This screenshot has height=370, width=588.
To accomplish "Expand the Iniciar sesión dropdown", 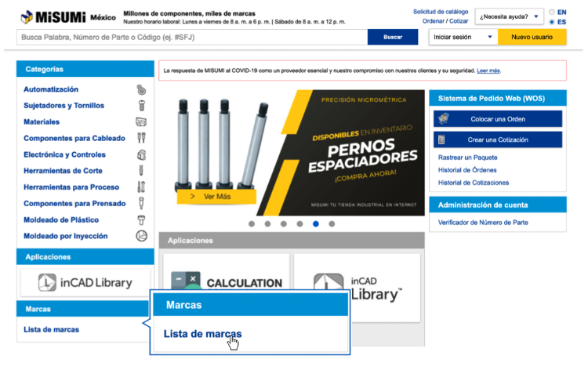I will click(x=463, y=37).
